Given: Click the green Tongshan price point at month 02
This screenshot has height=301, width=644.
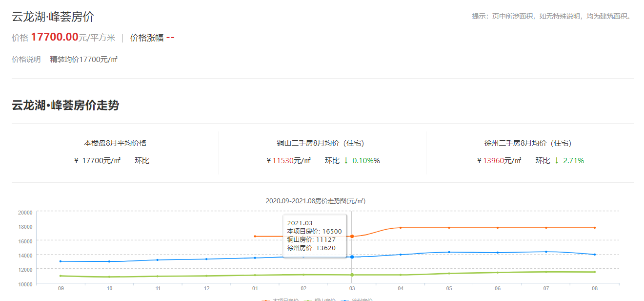Looking at the screenshot, I should [x=303, y=275].
